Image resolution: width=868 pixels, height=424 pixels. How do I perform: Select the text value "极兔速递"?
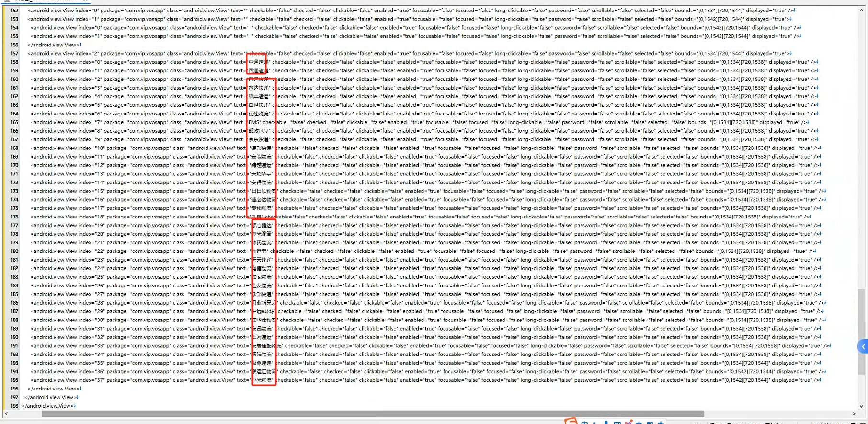click(262, 363)
